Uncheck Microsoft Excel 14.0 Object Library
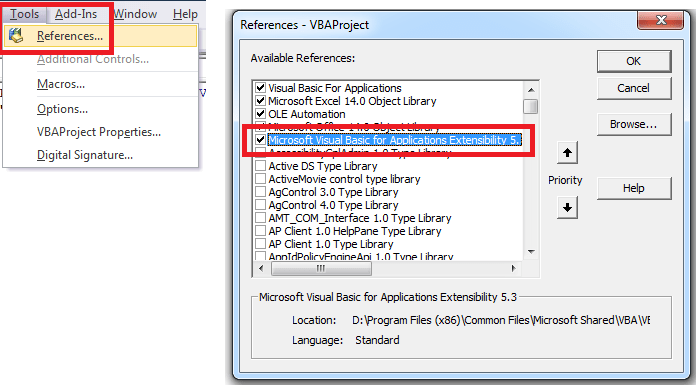698x385 pixels. click(x=260, y=101)
